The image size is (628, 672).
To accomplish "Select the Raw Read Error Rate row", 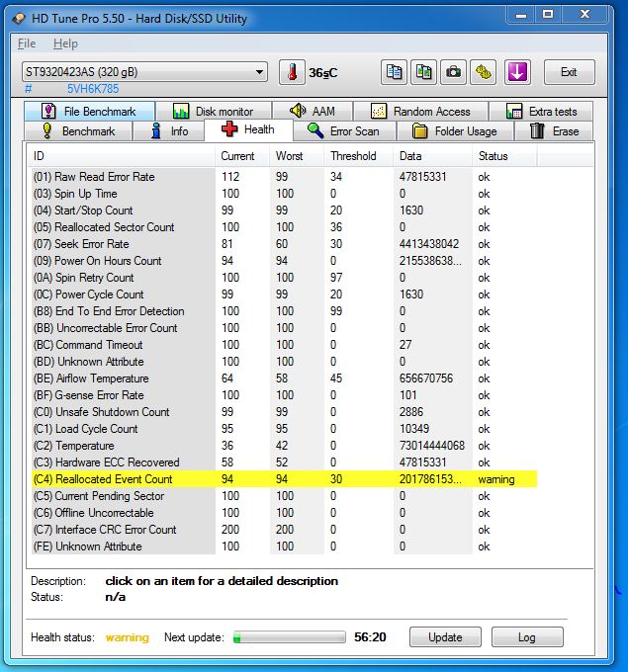I will click(283, 177).
